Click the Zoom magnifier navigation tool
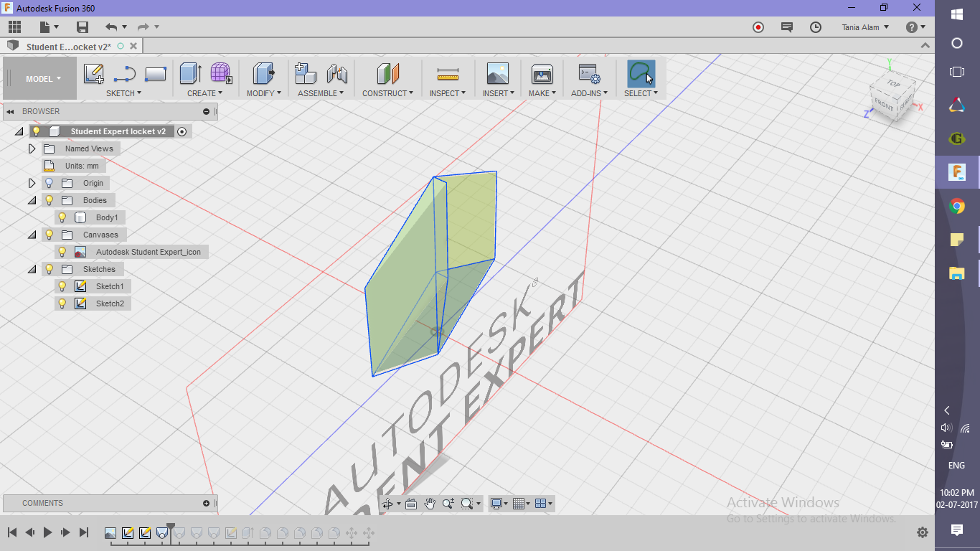This screenshot has height=551, width=980. [x=448, y=504]
